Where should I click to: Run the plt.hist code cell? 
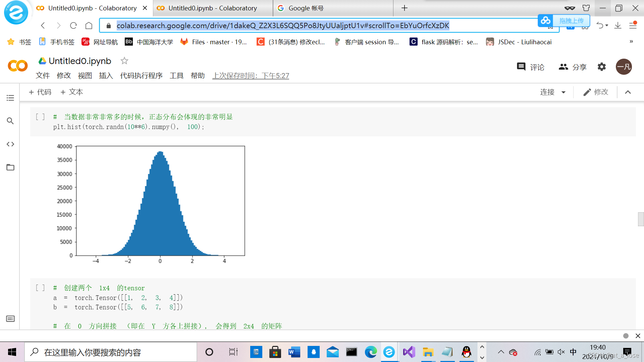coord(40,117)
